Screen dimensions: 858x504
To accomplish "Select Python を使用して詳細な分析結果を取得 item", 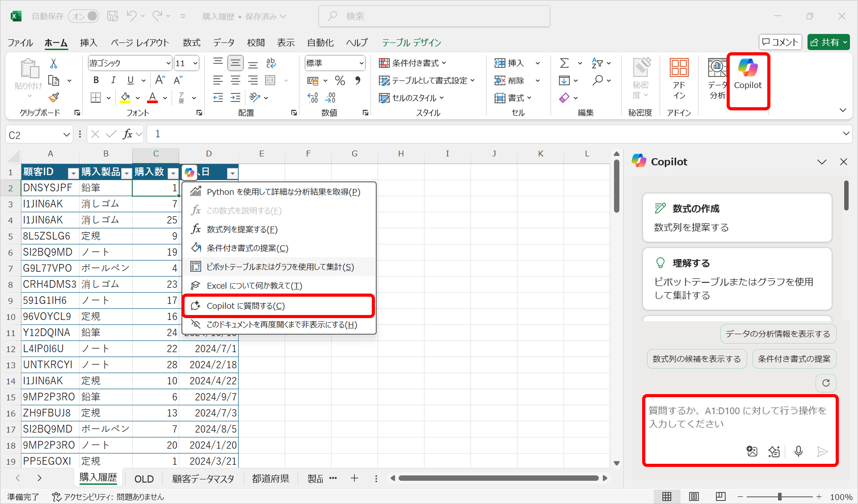I will tap(279, 192).
